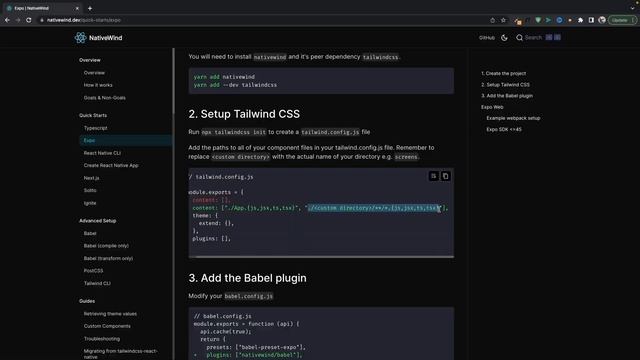Jump to 1. Create the project

click(503, 73)
